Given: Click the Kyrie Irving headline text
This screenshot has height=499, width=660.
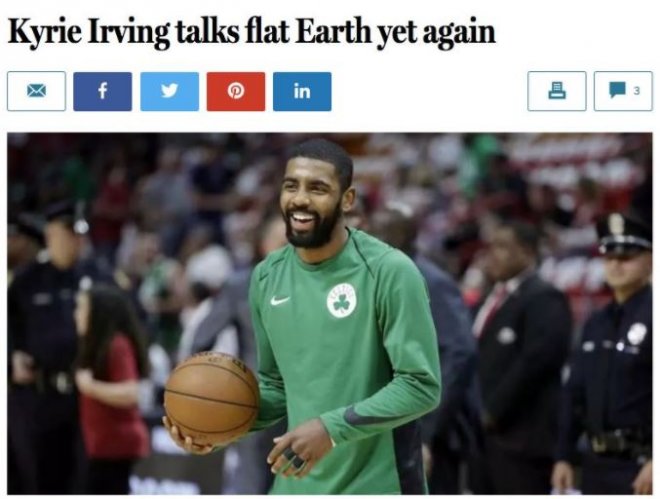Looking at the screenshot, I should [x=252, y=32].
